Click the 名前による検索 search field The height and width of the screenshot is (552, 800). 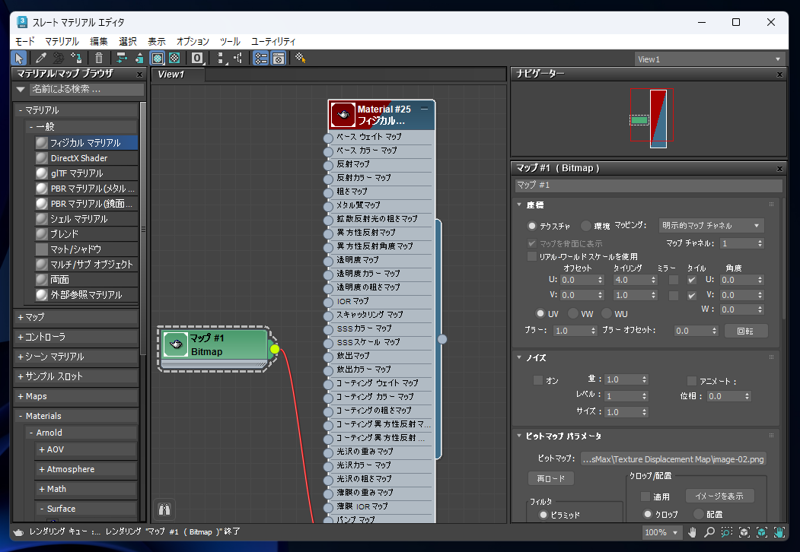pos(87,89)
